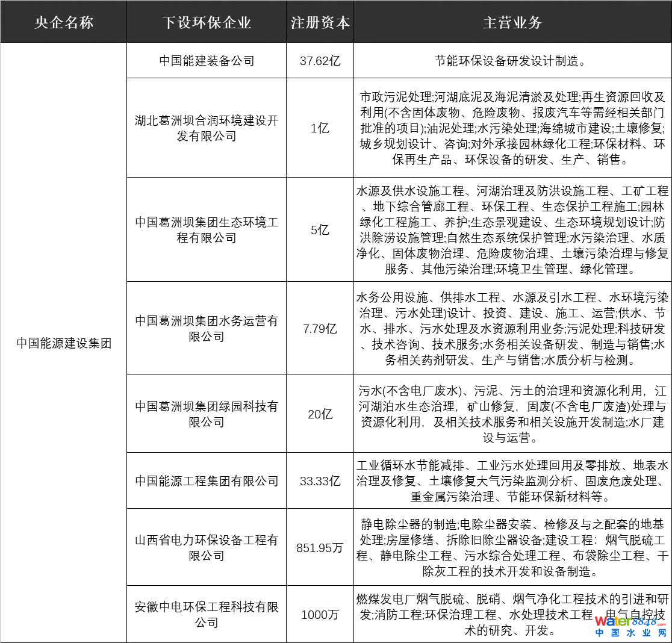Select the 下设环保企业 column header
The image size is (672, 643).
click(x=207, y=23)
